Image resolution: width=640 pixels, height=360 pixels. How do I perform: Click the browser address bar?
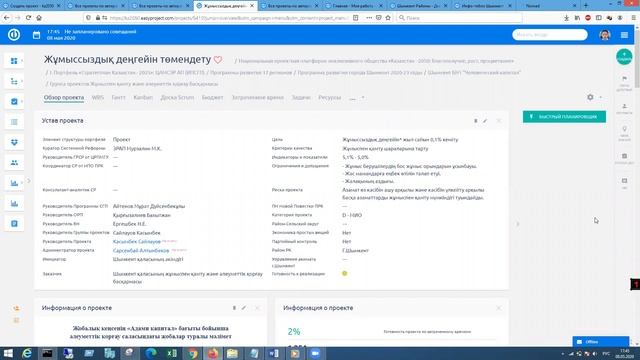click(x=229, y=18)
